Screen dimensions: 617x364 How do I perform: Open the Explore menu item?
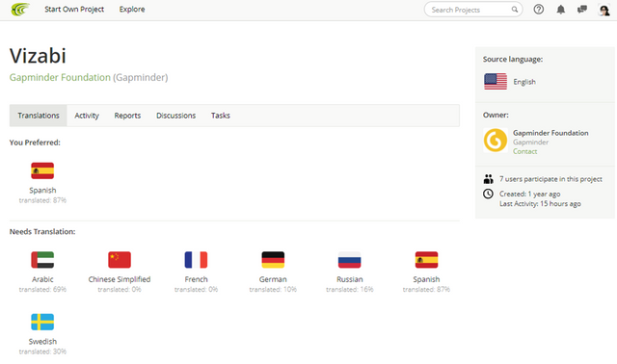(132, 9)
